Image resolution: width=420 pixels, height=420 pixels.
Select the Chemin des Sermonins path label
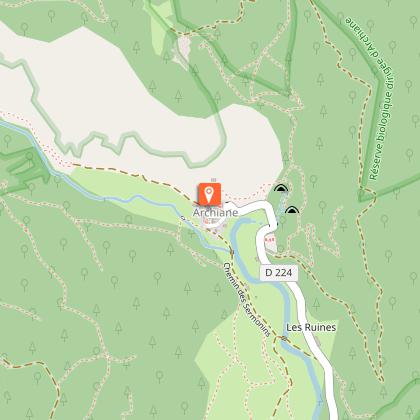coord(247,299)
